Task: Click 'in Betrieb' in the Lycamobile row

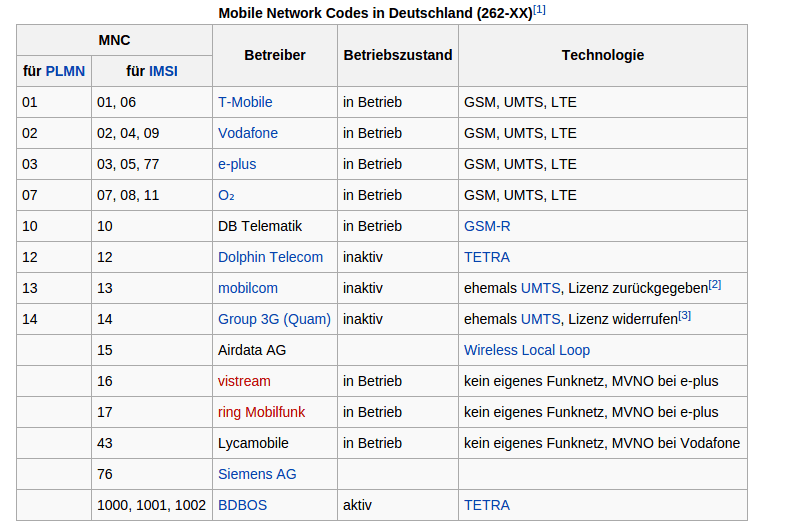Action: (372, 443)
